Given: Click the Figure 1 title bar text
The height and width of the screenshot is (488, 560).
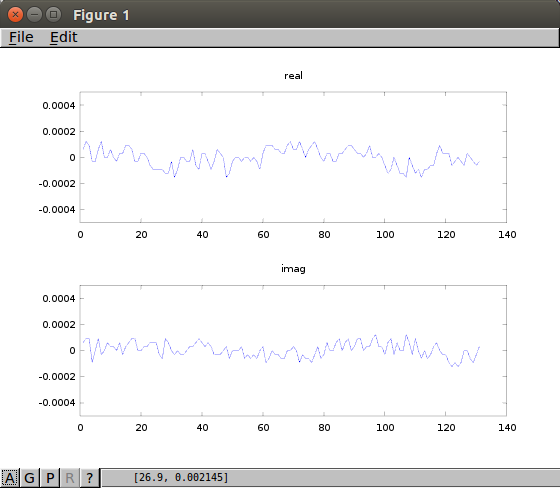Looking at the screenshot, I should pyautogui.click(x=101, y=15).
